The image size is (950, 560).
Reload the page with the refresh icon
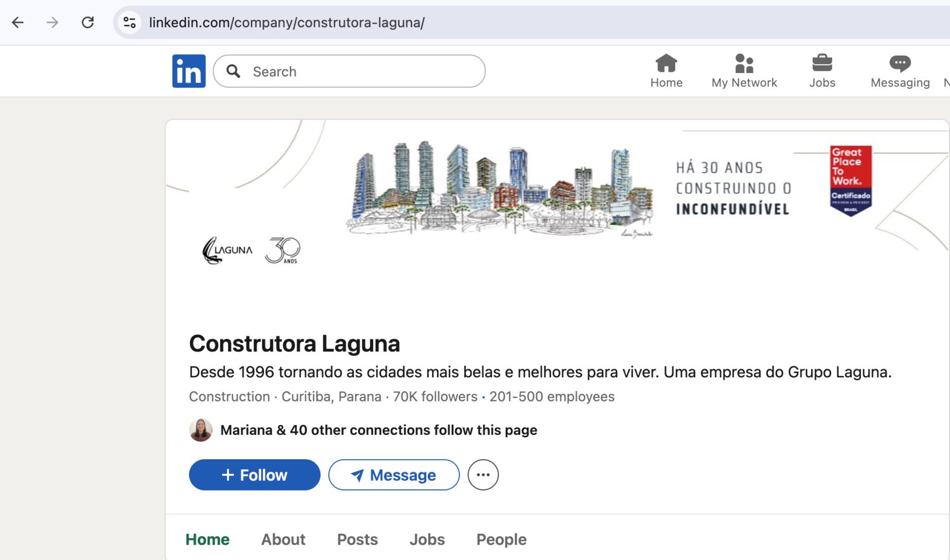(88, 23)
